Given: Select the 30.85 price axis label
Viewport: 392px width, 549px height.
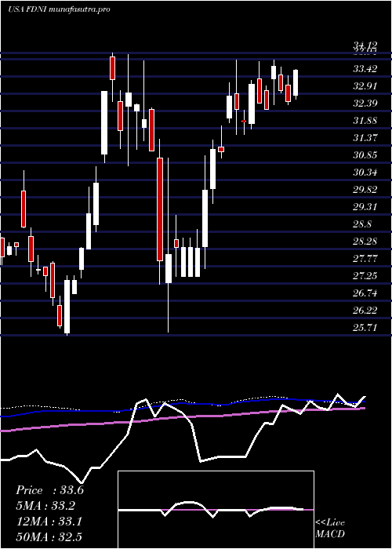Looking at the screenshot, I should 365,155.
